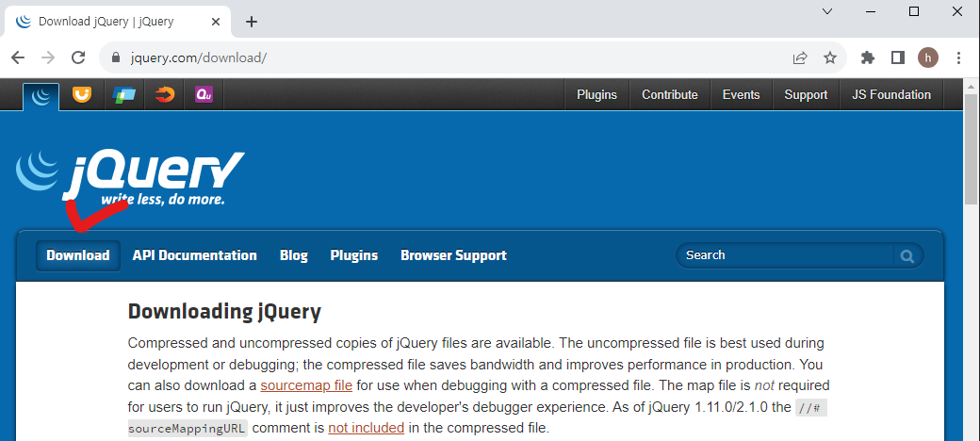
Task: Follow the 'not included' link
Action: click(x=367, y=429)
